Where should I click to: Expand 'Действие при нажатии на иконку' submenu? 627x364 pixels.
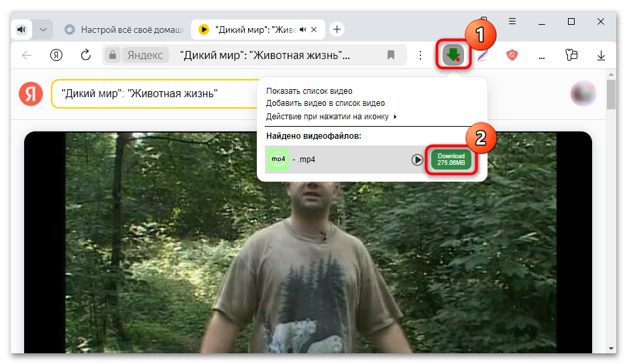click(331, 116)
